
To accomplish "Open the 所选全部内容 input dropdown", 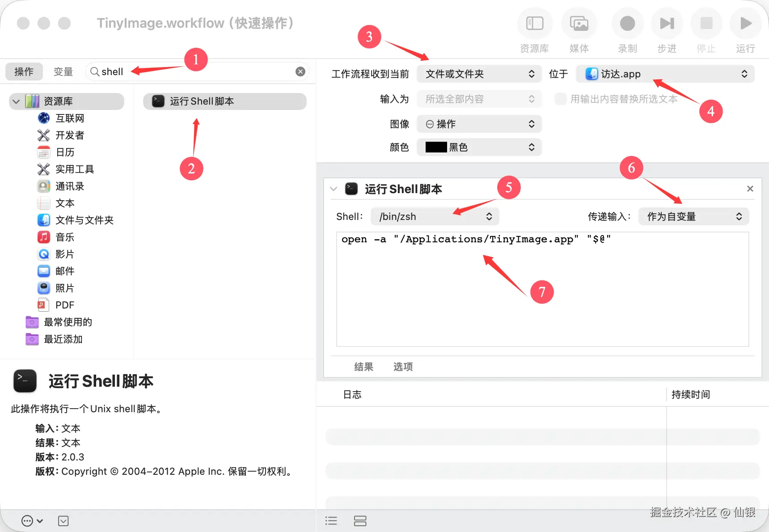I will point(479,99).
